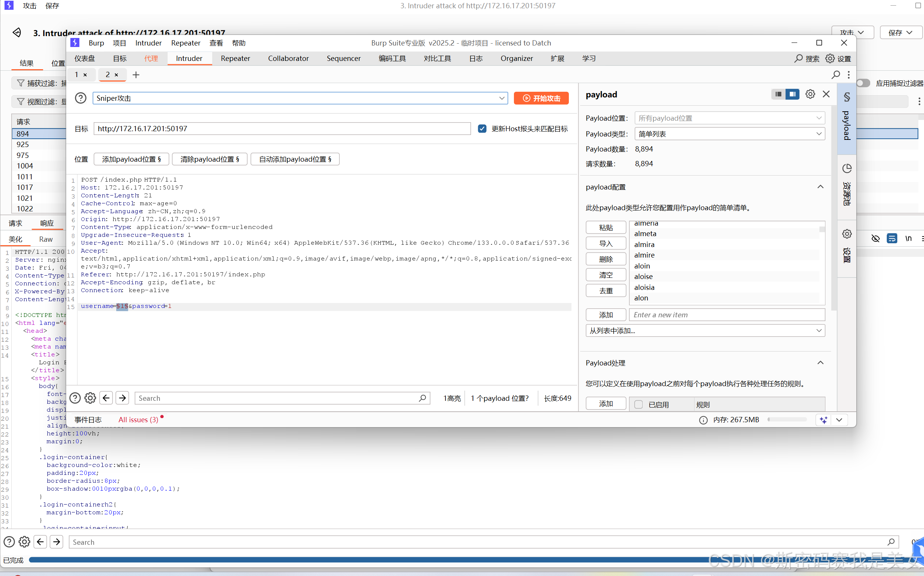Open the settings gear in the payload panel header
Screen dimensions: 924x576
(810, 94)
